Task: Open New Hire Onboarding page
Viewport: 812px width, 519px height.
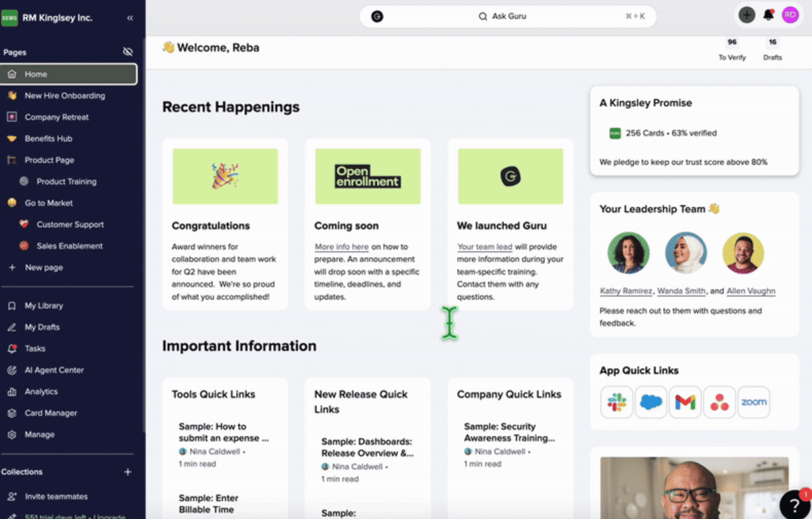Action: click(65, 96)
